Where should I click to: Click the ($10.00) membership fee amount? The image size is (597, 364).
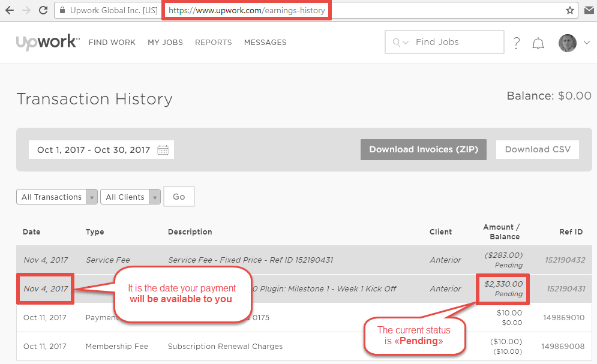[506, 342]
